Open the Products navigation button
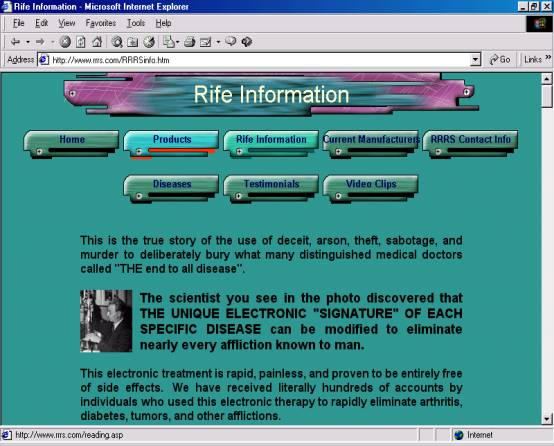The width and height of the screenshot is (554, 446). (x=171, y=144)
